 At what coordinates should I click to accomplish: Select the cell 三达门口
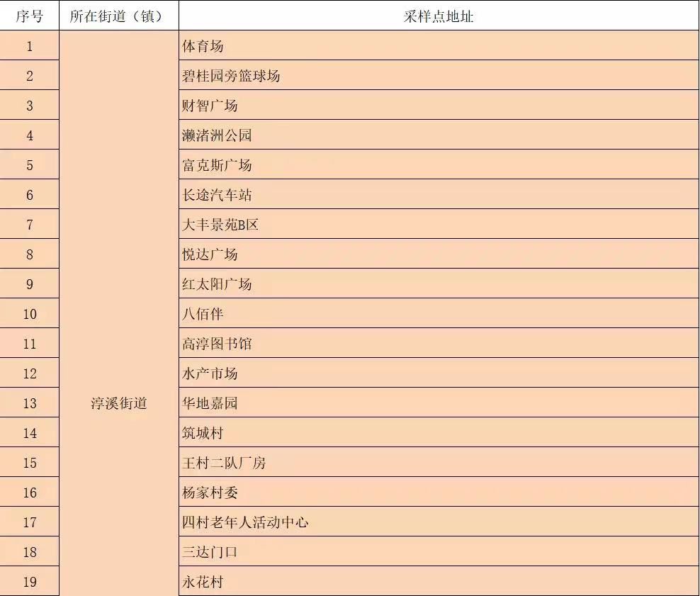click(x=439, y=551)
